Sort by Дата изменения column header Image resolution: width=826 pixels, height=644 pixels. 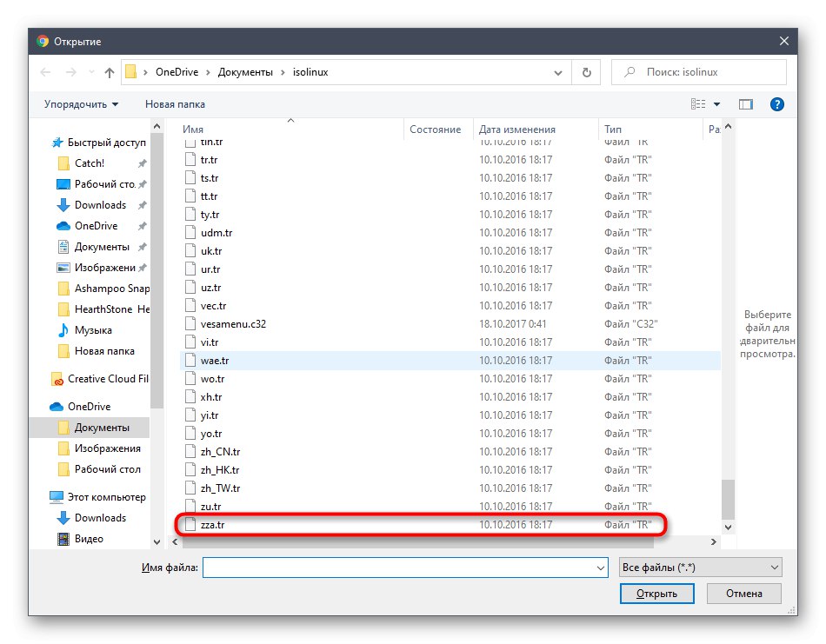(x=516, y=129)
